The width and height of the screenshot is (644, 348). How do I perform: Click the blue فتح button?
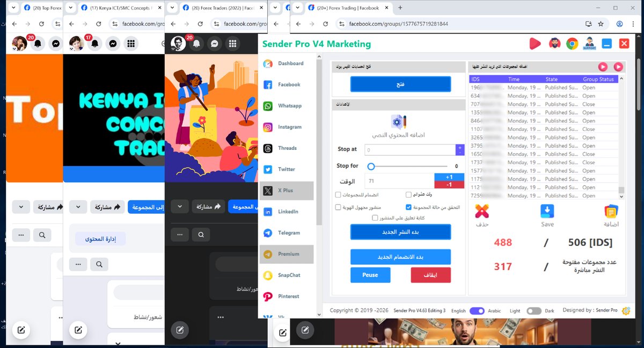point(400,84)
